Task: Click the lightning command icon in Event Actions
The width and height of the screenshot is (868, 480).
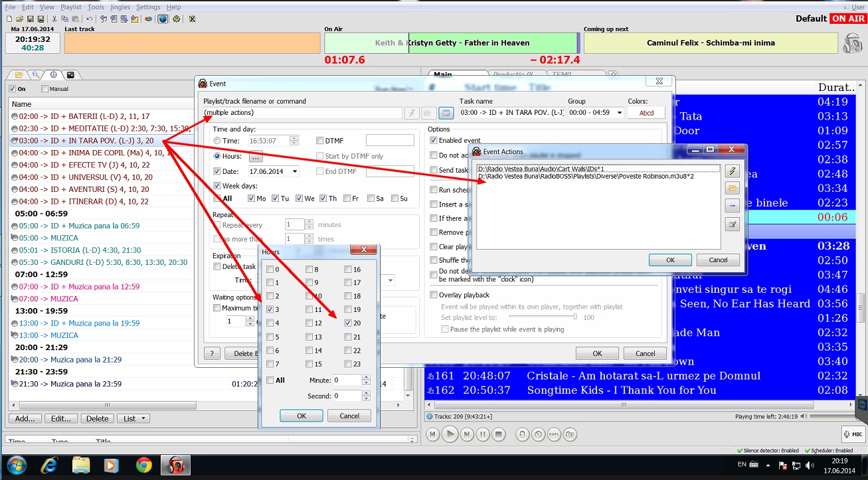Action: click(x=732, y=171)
